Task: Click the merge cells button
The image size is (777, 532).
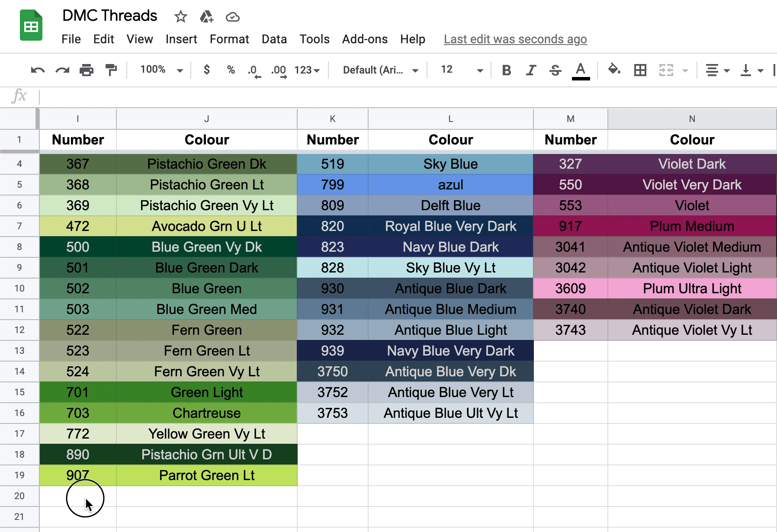Action: [666, 70]
